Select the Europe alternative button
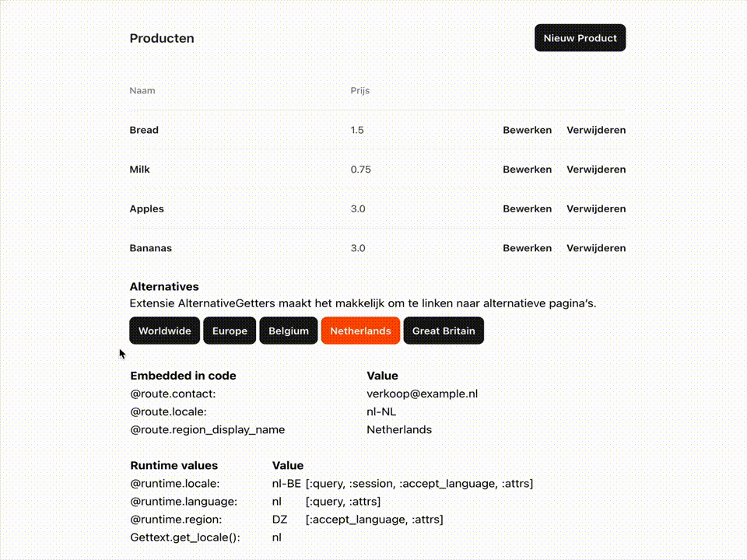Viewport: 747px width, 560px height. 230,331
